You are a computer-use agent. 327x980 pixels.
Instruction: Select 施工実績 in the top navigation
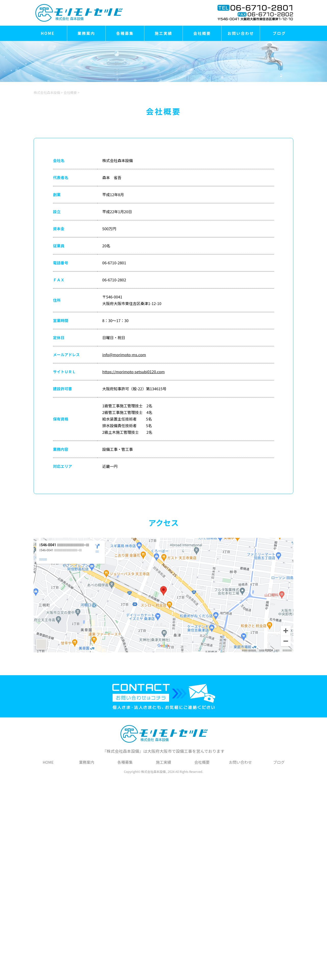(x=163, y=34)
